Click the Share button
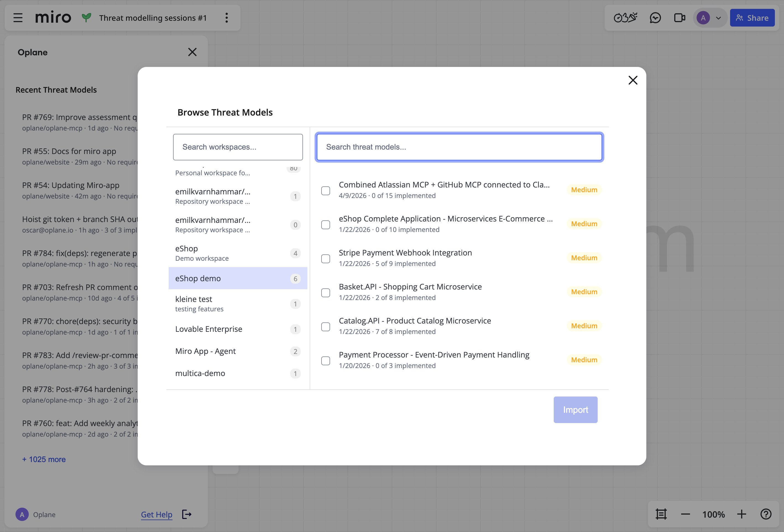 [752, 18]
